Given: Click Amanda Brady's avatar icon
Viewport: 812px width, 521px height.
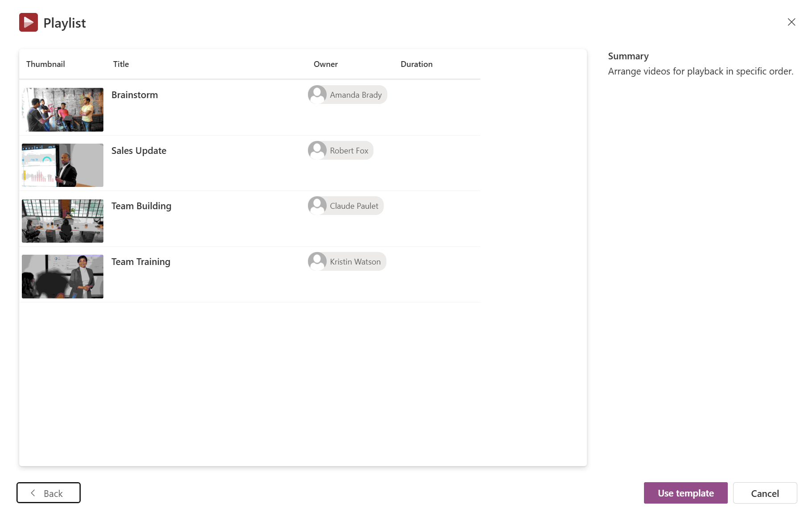Looking at the screenshot, I should 317,95.
